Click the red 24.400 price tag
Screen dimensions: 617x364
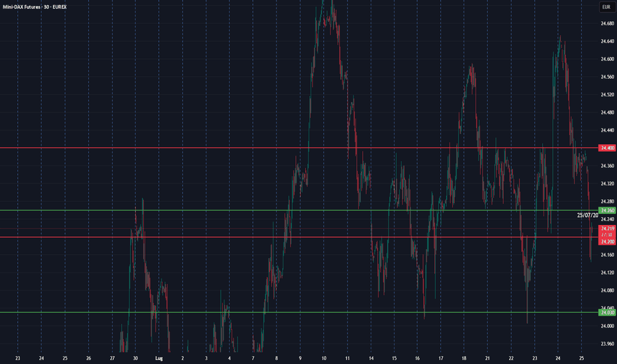click(607, 148)
